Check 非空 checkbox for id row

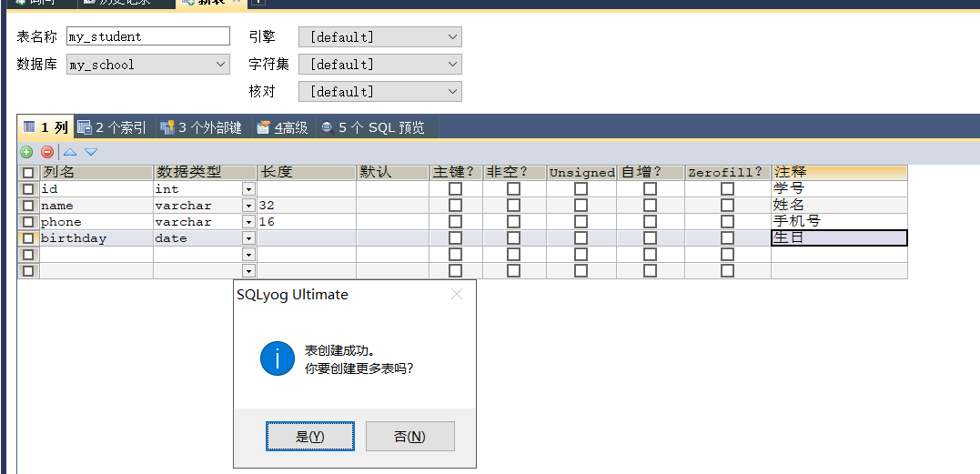coord(513,188)
